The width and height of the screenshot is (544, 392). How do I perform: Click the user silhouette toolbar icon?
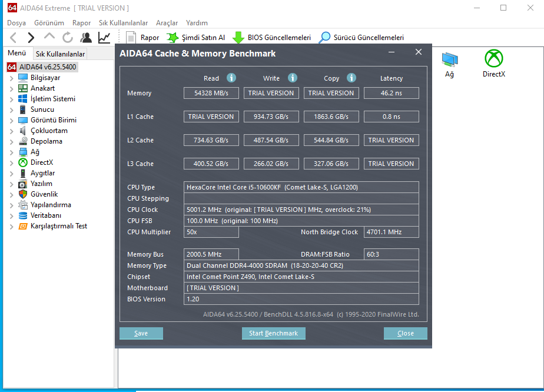point(86,38)
